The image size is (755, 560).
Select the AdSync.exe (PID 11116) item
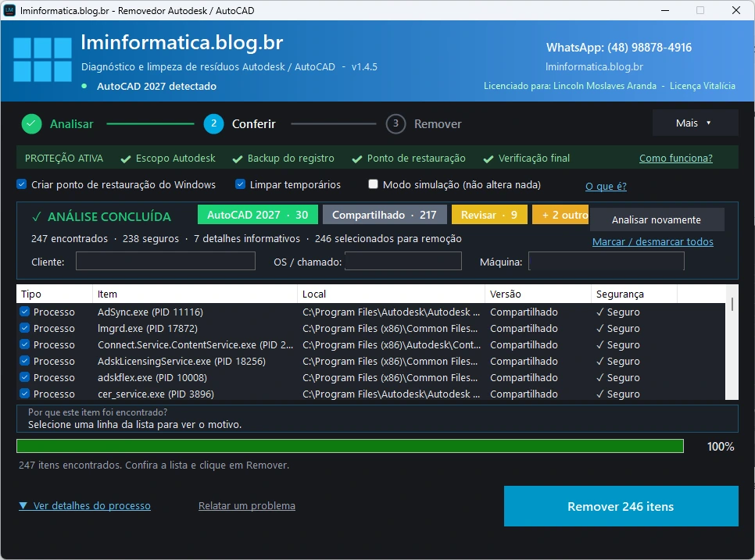pos(150,312)
